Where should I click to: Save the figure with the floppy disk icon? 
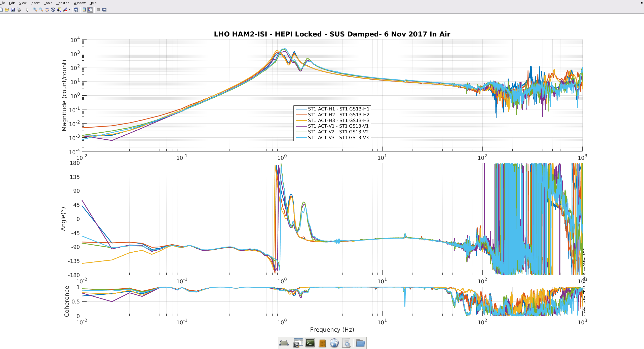[x=13, y=10]
